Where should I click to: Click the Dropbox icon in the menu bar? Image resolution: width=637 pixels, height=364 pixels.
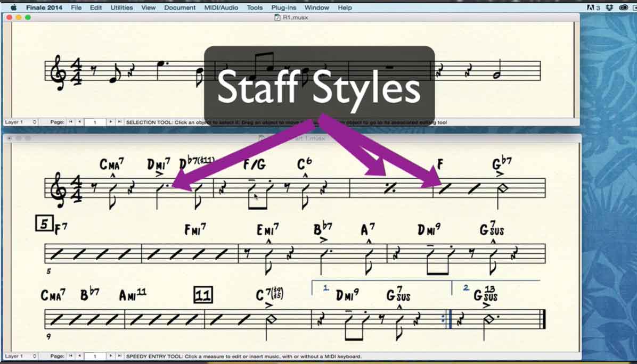pos(609,7)
